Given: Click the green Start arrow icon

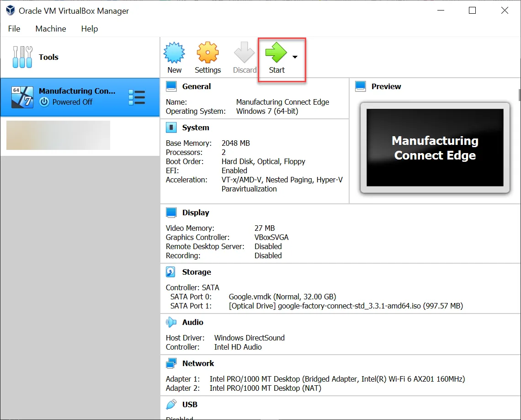Looking at the screenshot, I should point(276,53).
